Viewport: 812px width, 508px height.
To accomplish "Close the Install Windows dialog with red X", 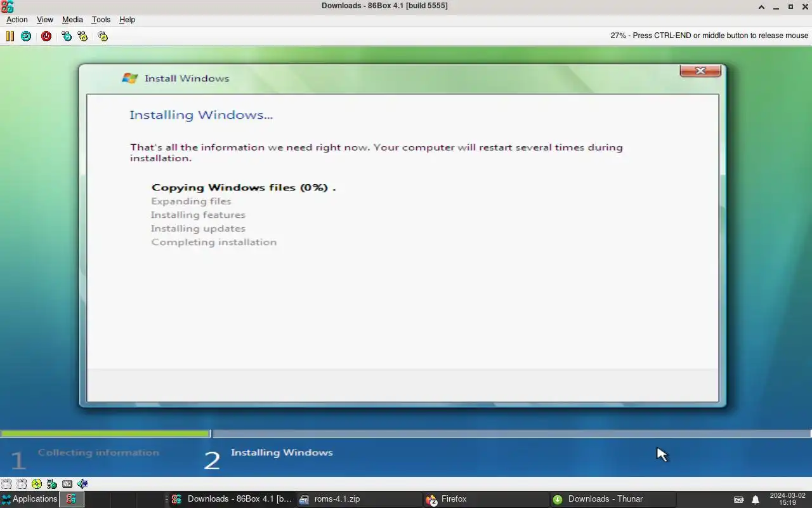I will click(x=700, y=70).
